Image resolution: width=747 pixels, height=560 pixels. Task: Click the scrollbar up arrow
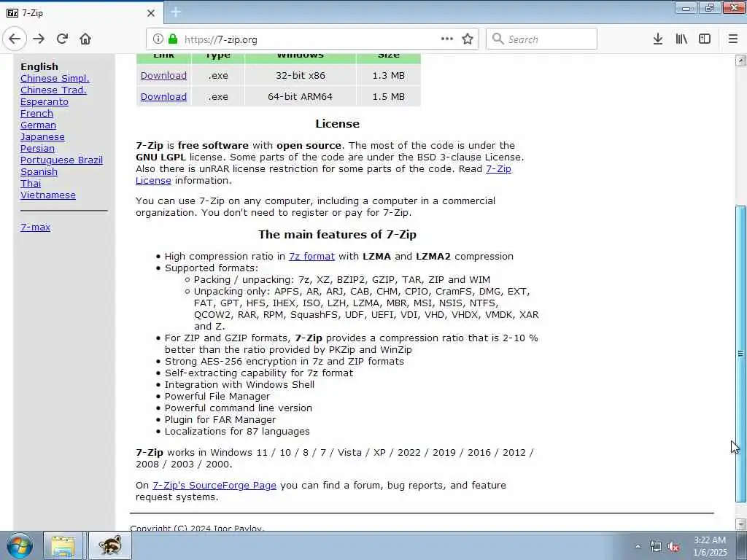[x=740, y=61]
